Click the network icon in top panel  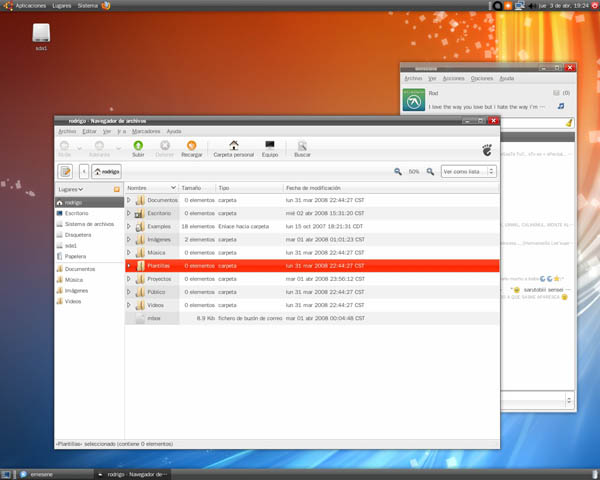(x=519, y=6)
